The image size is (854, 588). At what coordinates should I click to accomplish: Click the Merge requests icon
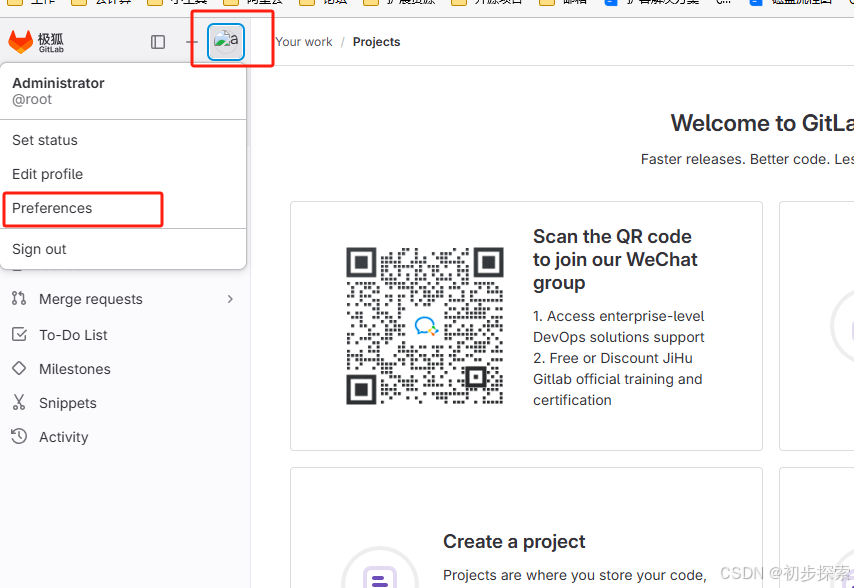click(x=19, y=298)
